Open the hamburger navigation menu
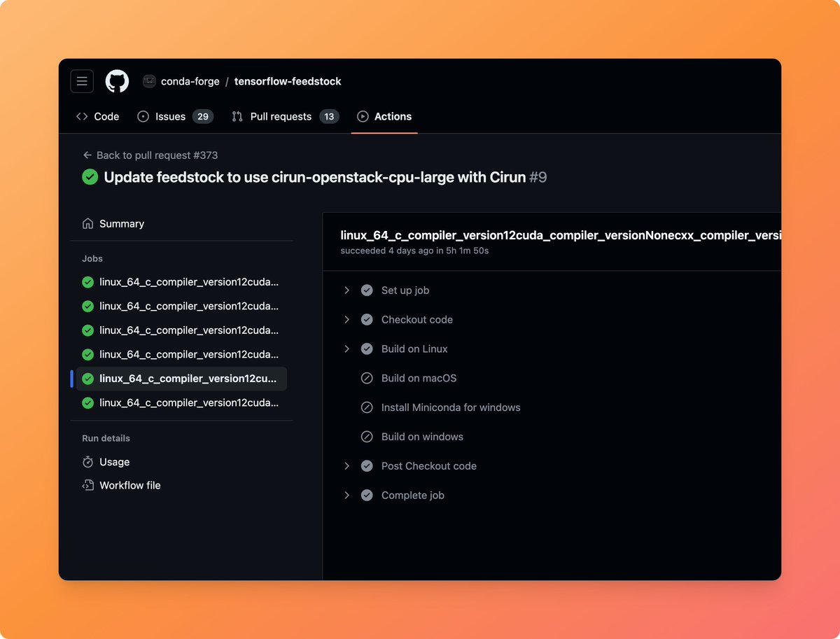Image resolution: width=840 pixels, height=639 pixels. tap(82, 81)
